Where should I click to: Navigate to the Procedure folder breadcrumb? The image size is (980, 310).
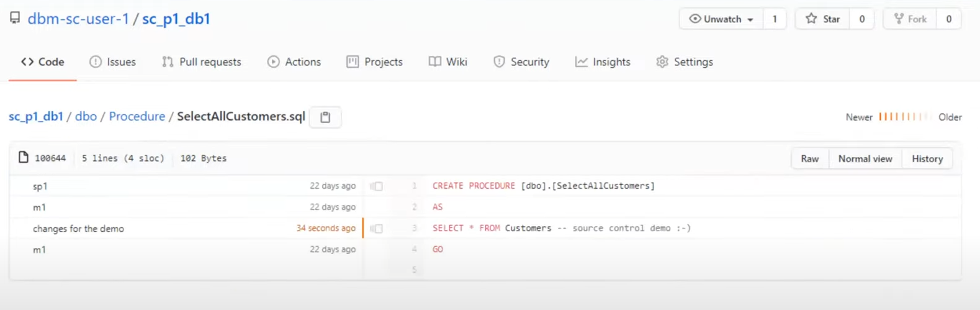[137, 117]
